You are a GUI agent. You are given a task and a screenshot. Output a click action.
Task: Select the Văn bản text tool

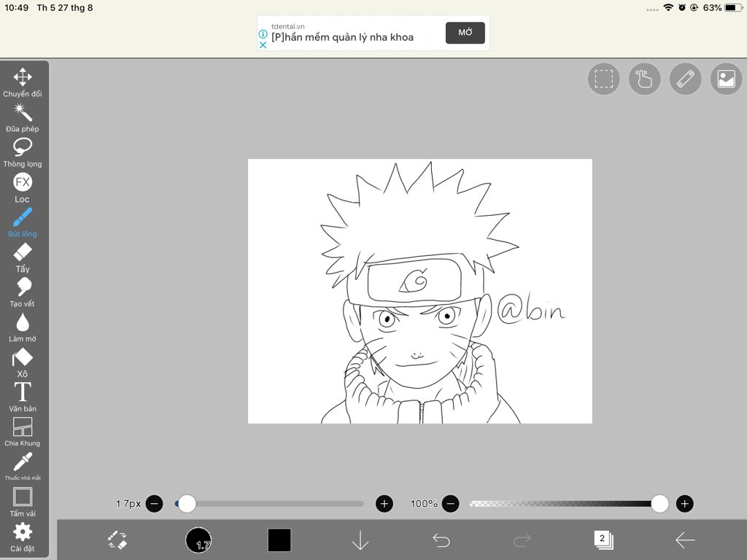(23, 397)
